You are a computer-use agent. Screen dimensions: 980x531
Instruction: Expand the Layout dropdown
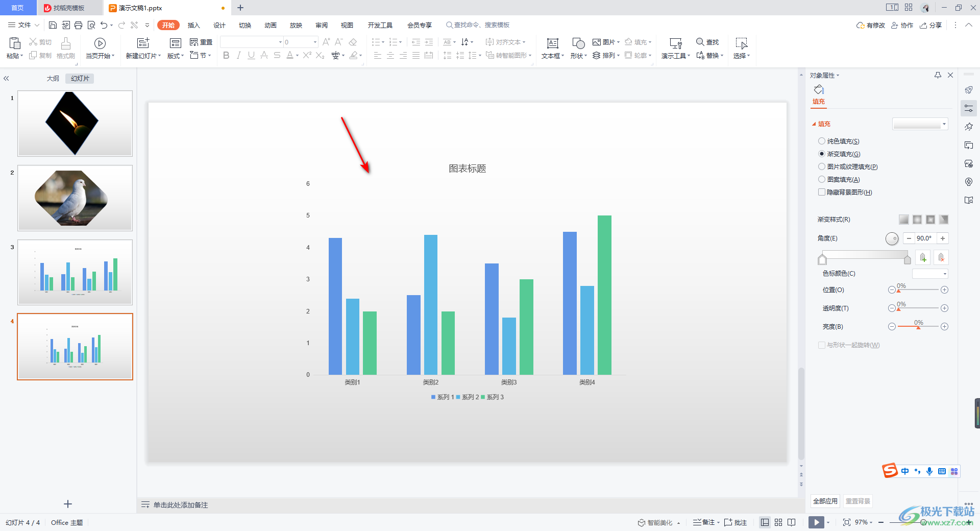point(176,56)
